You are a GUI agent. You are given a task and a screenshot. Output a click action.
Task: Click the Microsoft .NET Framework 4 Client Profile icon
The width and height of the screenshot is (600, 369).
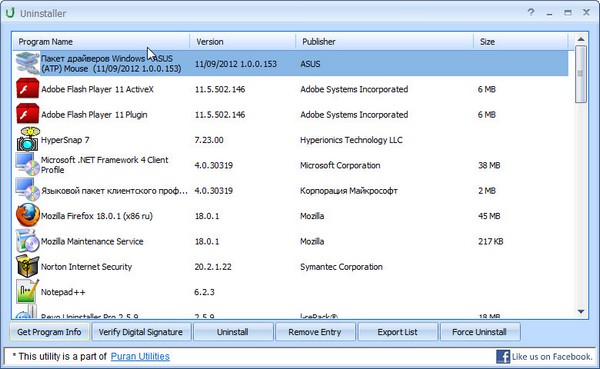pos(27,164)
